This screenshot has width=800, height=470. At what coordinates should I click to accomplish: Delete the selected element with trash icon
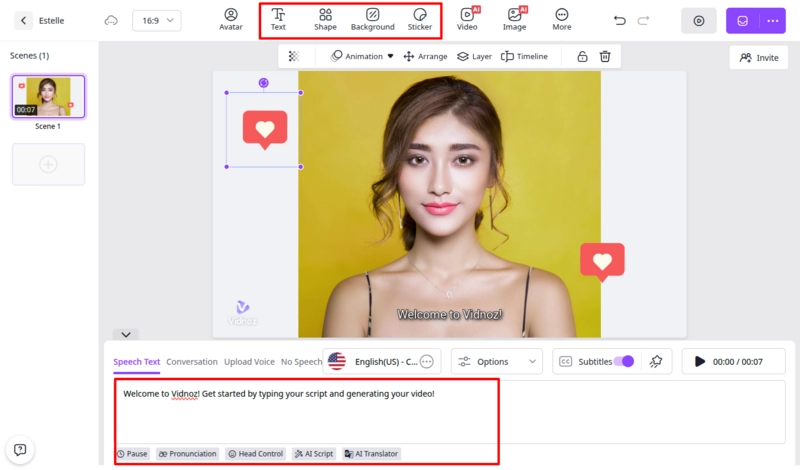pyautogui.click(x=605, y=56)
